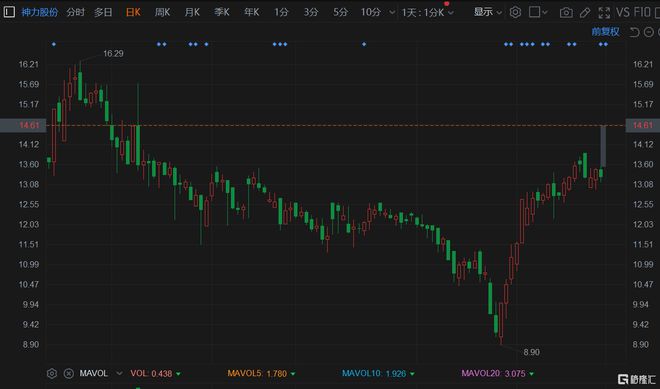Expand more minute intervals arrow after 10分
The height and width of the screenshot is (389, 660).
click(x=392, y=13)
